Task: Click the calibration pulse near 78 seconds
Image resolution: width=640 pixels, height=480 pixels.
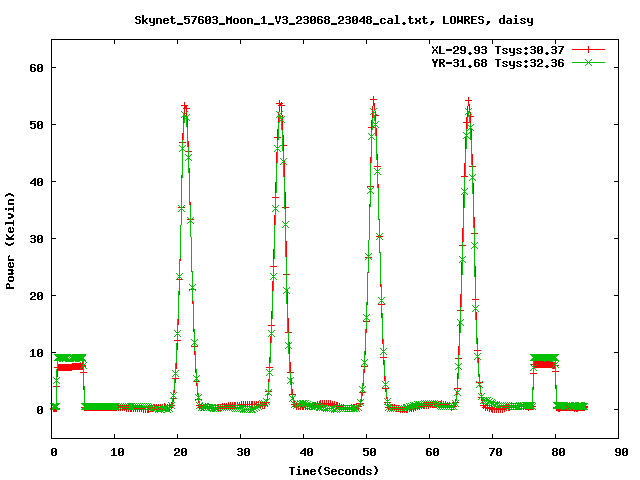Action: 544,360
